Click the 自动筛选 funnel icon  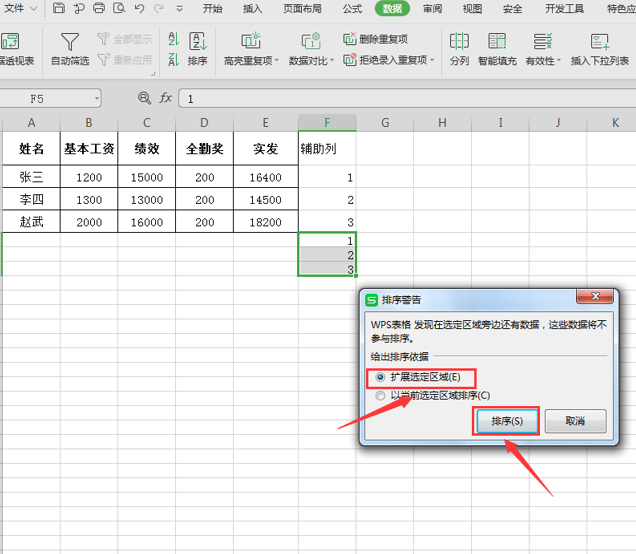click(70, 41)
